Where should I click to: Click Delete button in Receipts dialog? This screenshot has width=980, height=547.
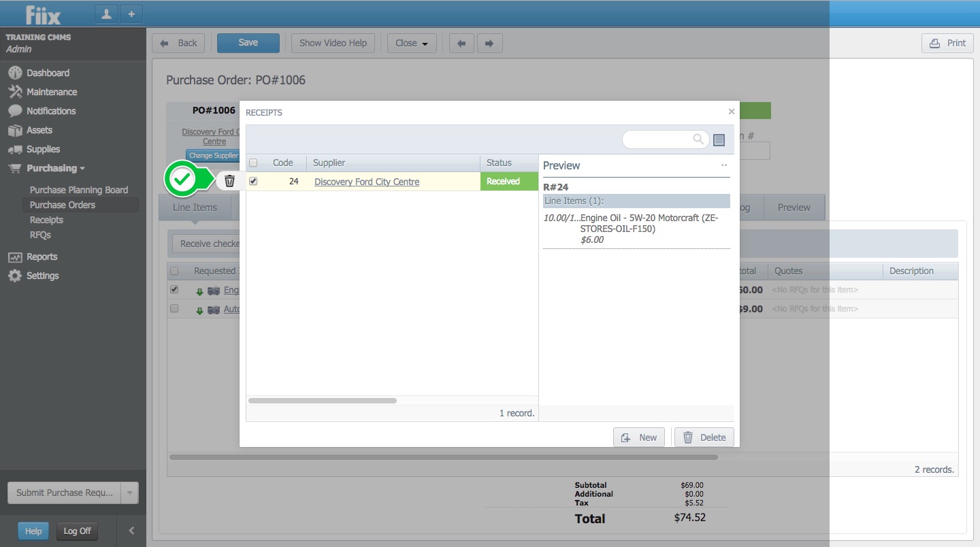pos(704,437)
